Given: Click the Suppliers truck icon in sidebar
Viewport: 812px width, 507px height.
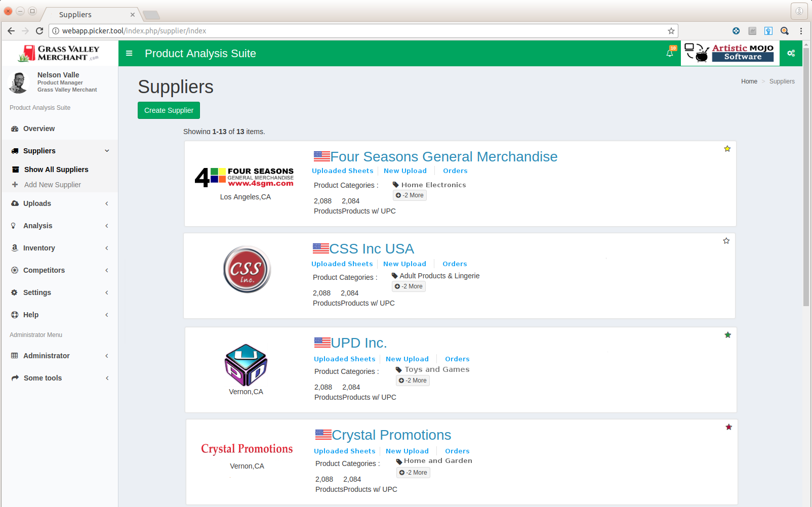Looking at the screenshot, I should pyautogui.click(x=15, y=151).
